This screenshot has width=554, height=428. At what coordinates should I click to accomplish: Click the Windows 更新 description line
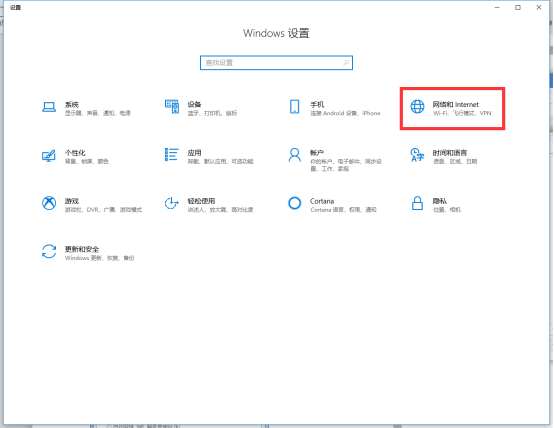click(x=100, y=258)
